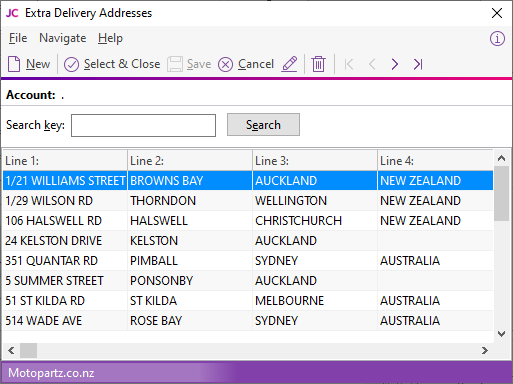Screen dimensions: 513x384
Task: Click the grayed Save disk icon
Action: pos(175,64)
